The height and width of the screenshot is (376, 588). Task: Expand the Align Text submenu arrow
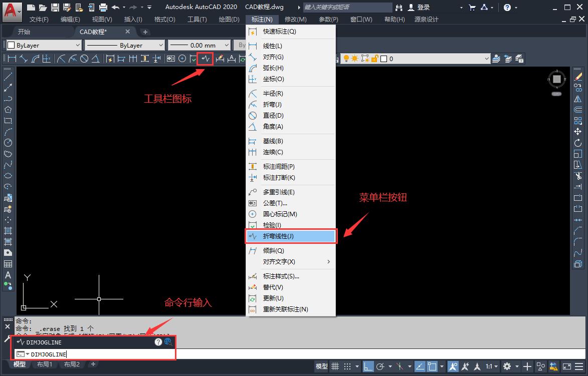click(328, 261)
